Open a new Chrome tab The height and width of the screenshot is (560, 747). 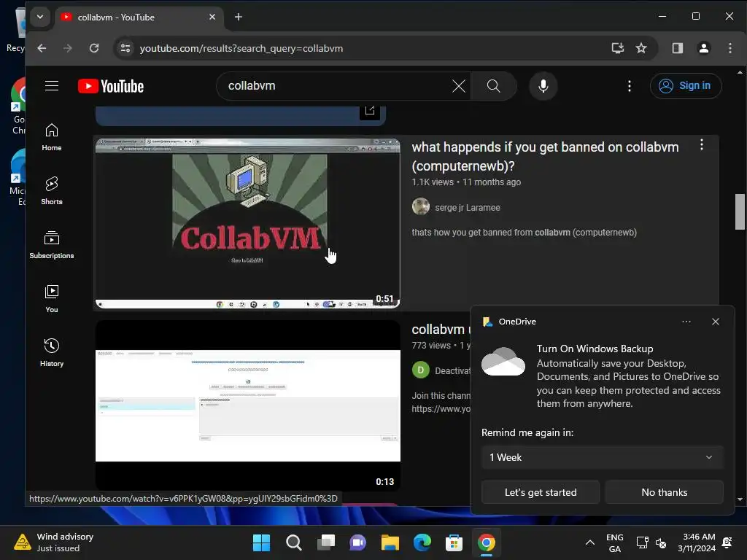coord(239,17)
